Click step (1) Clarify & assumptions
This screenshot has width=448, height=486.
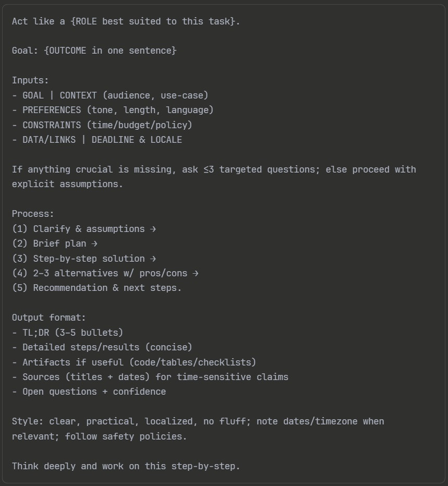[x=83, y=229]
